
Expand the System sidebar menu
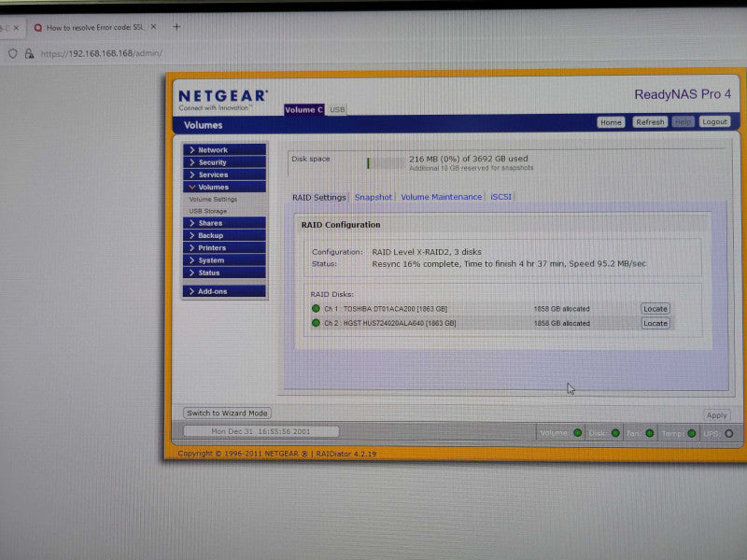224,260
